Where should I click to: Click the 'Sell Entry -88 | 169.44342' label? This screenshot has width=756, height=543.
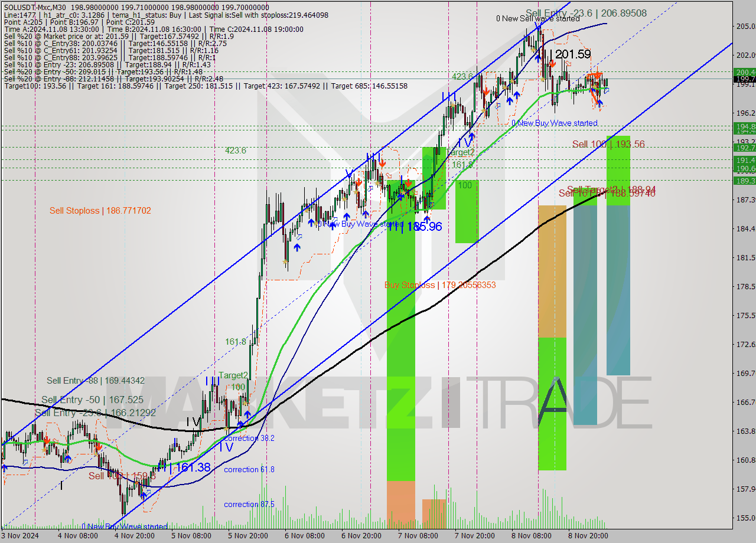point(96,381)
